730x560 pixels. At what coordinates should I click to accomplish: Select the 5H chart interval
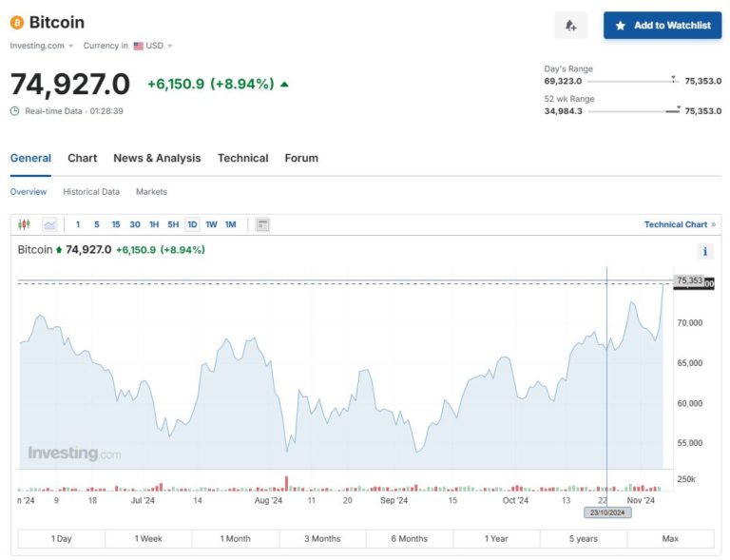click(173, 224)
